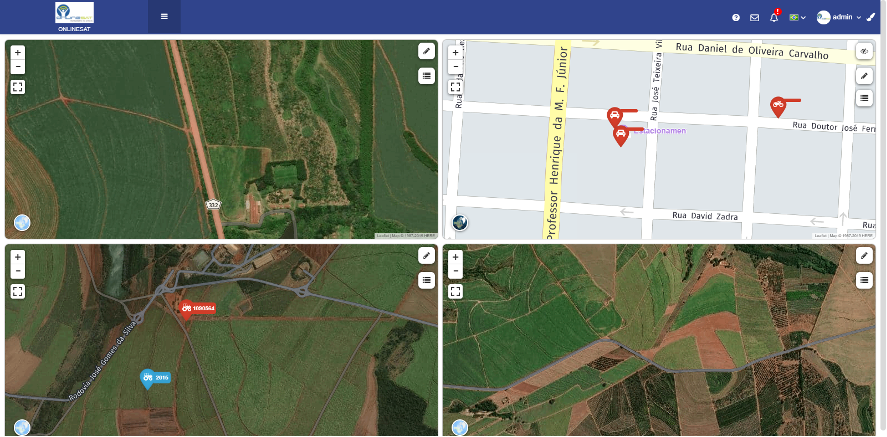Open the hamburger menu in header
This screenshot has width=887, height=437.
tap(164, 16)
